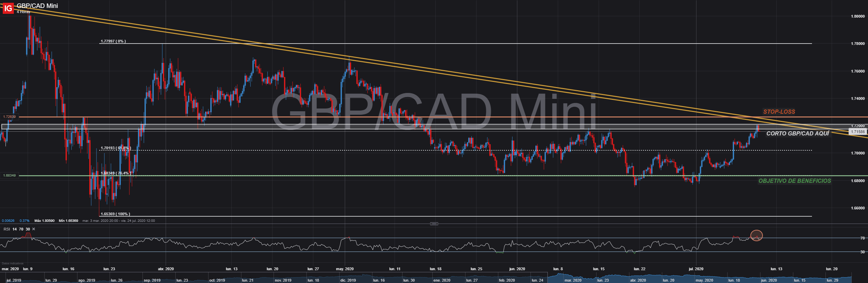Open RSI indicator settings label

tap(7, 229)
